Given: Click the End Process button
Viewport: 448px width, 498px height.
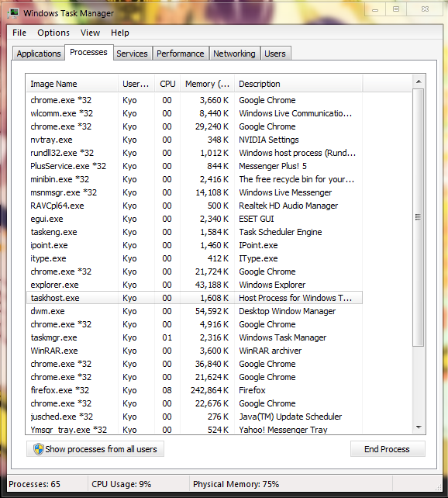Looking at the screenshot, I should click(x=388, y=449).
